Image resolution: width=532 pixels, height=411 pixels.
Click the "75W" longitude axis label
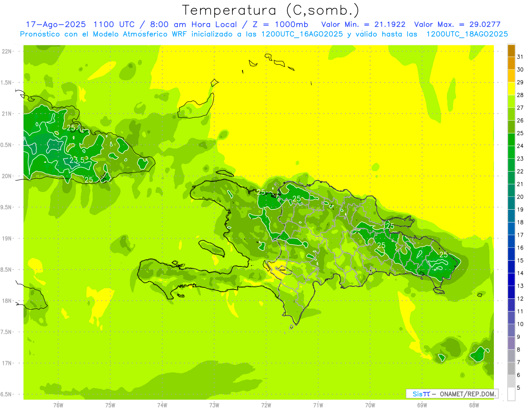[110, 405]
